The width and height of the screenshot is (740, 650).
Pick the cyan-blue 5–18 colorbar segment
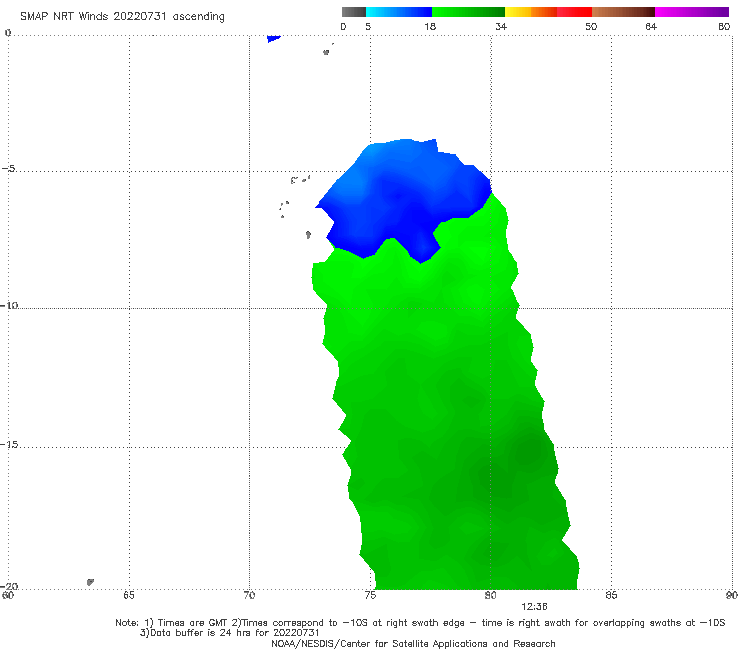coord(399,12)
